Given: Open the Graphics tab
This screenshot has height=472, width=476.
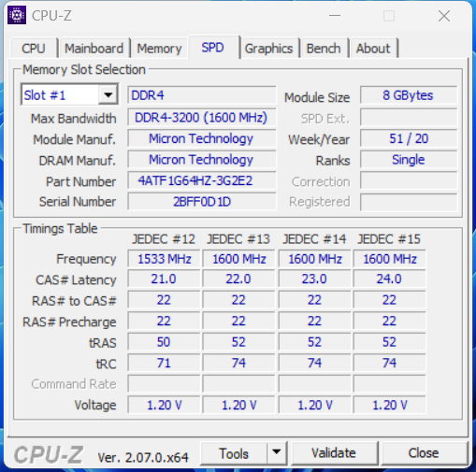Looking at the screenshot, I should coord(268,49).
